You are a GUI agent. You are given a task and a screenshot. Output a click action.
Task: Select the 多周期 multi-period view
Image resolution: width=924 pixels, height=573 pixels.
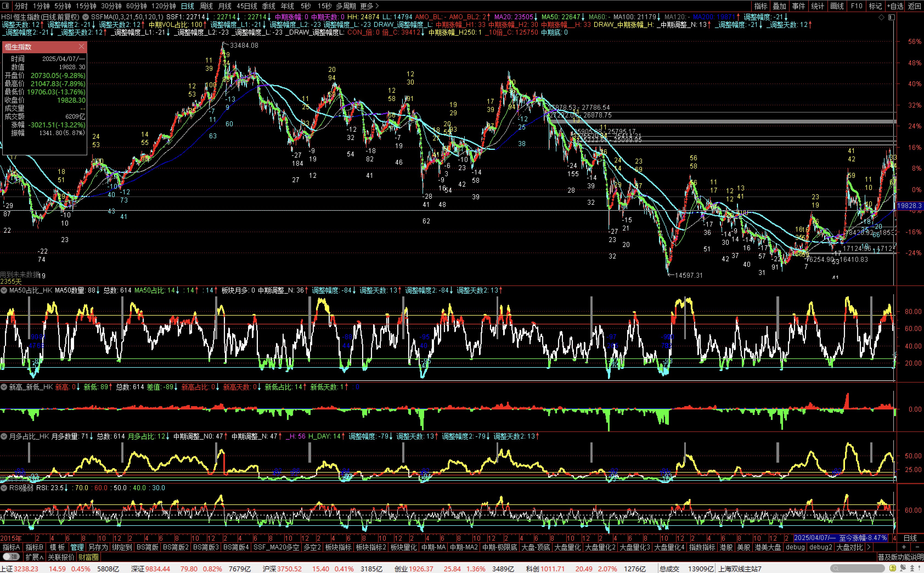(345, 6)
